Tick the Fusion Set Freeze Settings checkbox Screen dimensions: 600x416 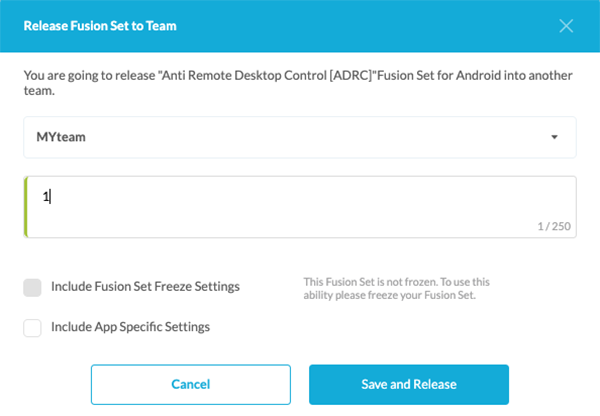pyautogui.click(x=33, y=287)
